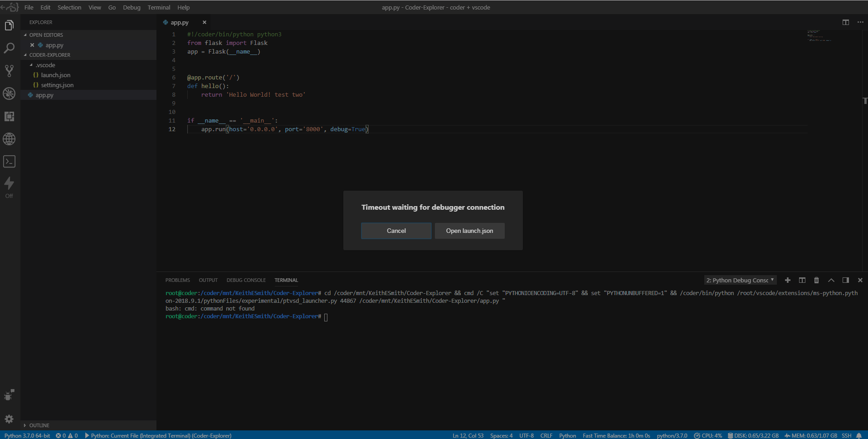
Task: Start debug config Python: Current File in status bar
Action: coord(158,435)
